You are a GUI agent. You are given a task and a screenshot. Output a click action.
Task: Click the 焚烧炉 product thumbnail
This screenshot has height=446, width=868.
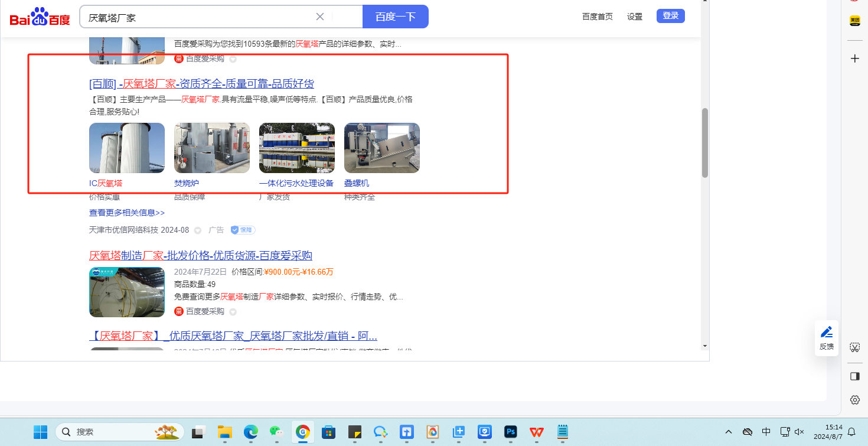click(x=212, y=148)
